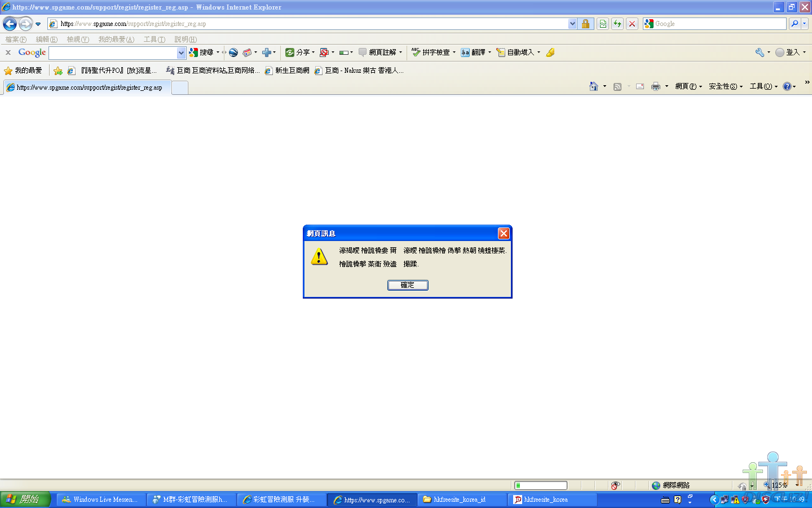The height and width of the screenshot is (508, 812).
Task: Open Google Toolbar wrench settings icon
Action: tap(760, 52)
